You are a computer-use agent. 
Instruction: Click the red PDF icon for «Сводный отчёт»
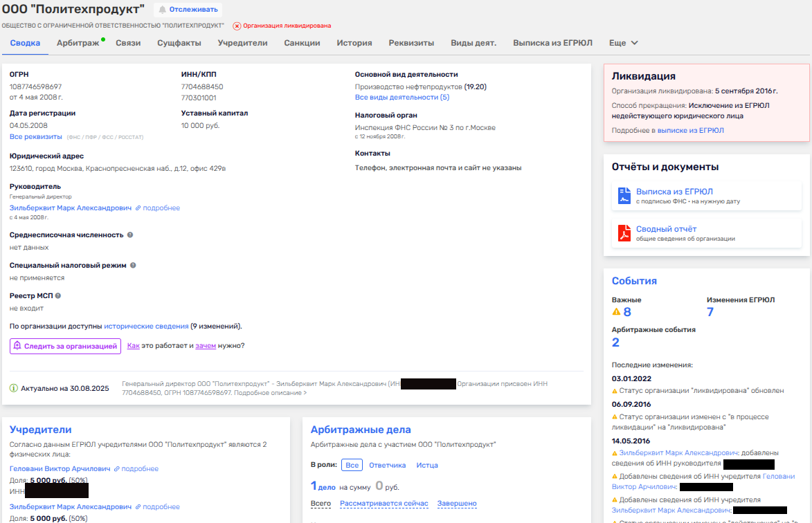pyautogui.click(x=624, y=233)
